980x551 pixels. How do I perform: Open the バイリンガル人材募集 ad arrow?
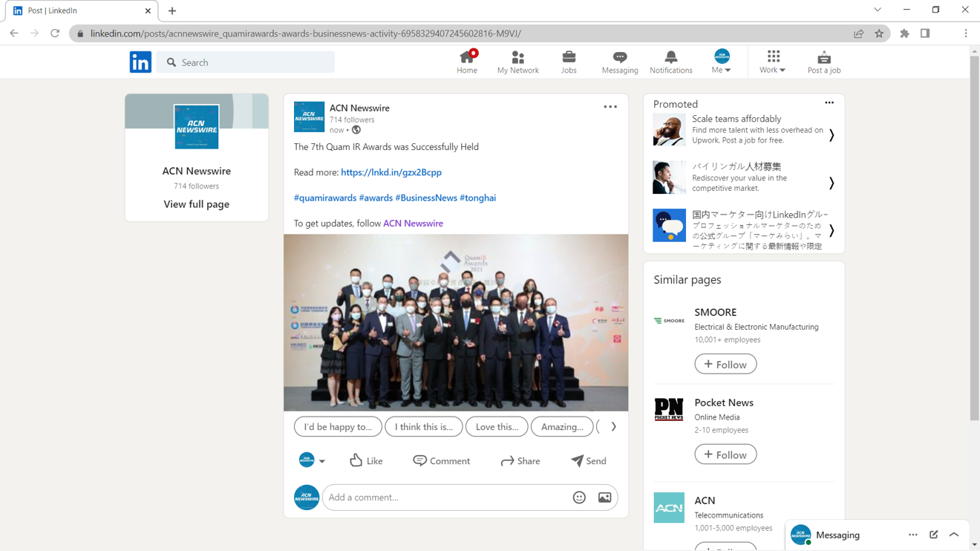coord(832,183)
